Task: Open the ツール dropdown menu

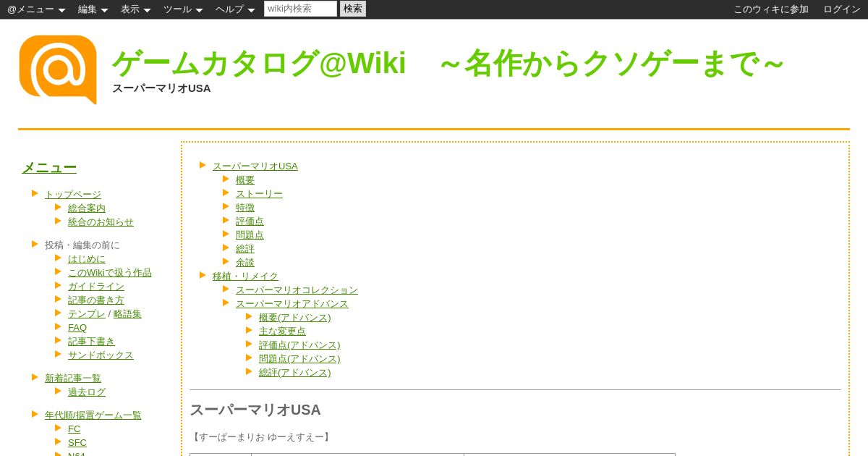Action: click(x=183, y=9)
